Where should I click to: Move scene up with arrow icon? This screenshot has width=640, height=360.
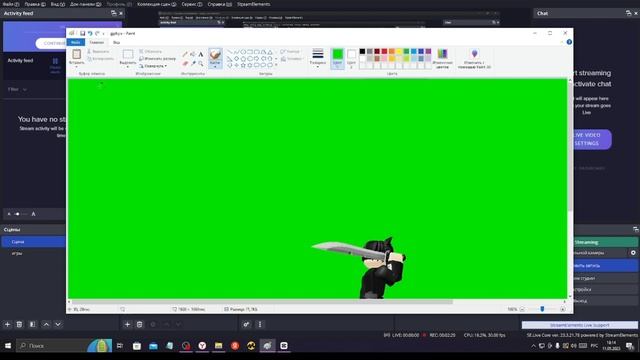pyautogui.click(x=46, y=324)
